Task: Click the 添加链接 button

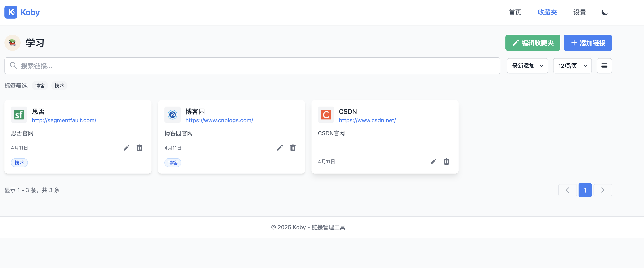Action: click(x=588, y=43)
